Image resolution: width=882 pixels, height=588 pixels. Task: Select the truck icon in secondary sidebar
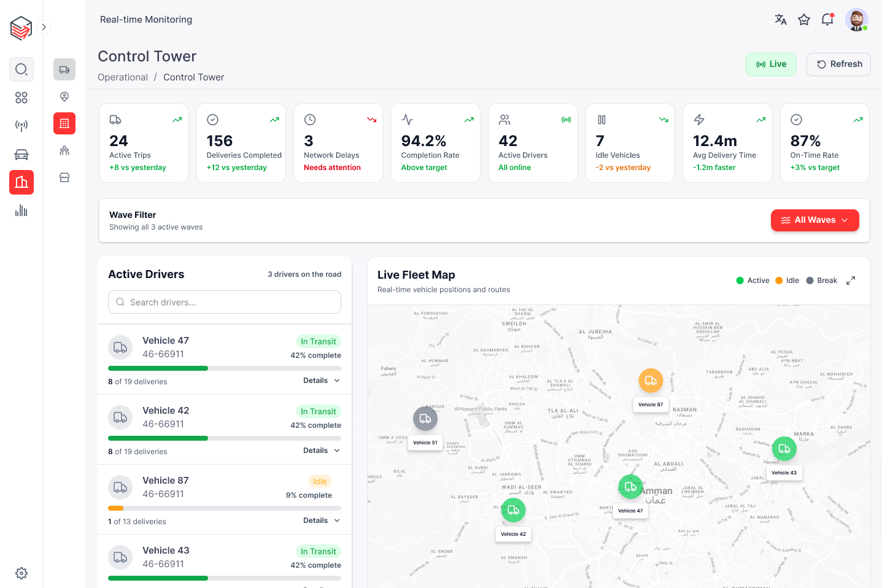point(64,69)
